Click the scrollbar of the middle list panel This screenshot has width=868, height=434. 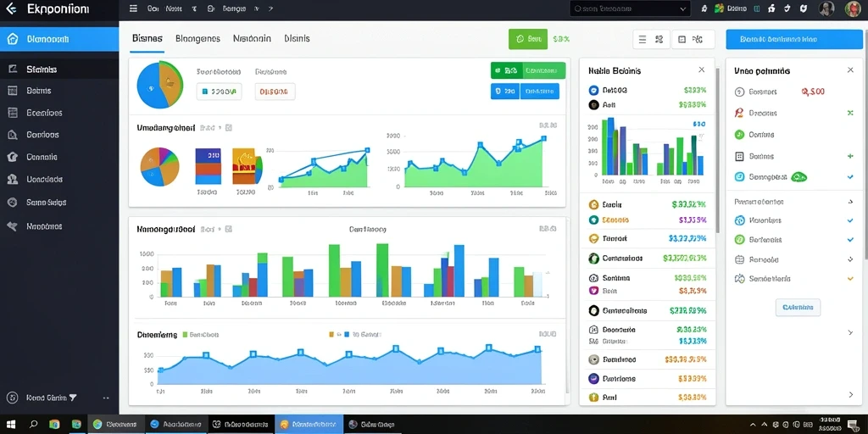[x=719, y=149]
